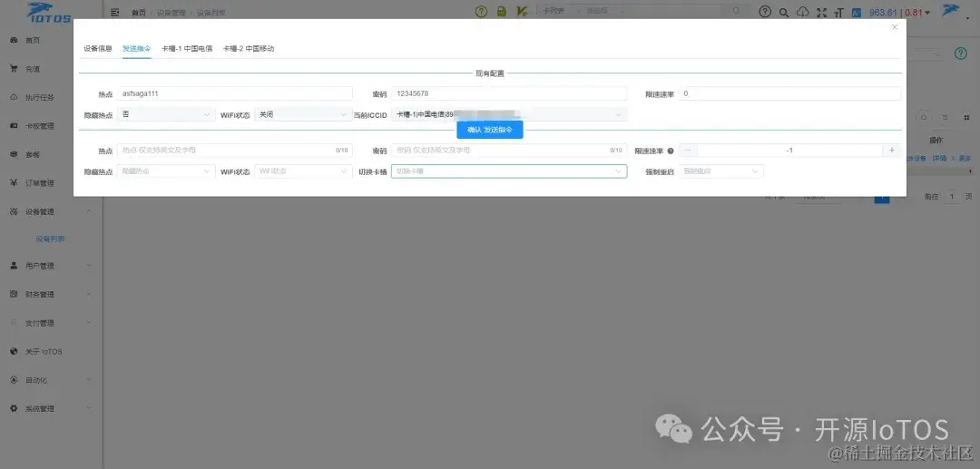The image size is (980, 469).
Task: Open the new 隐藏热点 placeholder dropdown
Action: point(166,171)
